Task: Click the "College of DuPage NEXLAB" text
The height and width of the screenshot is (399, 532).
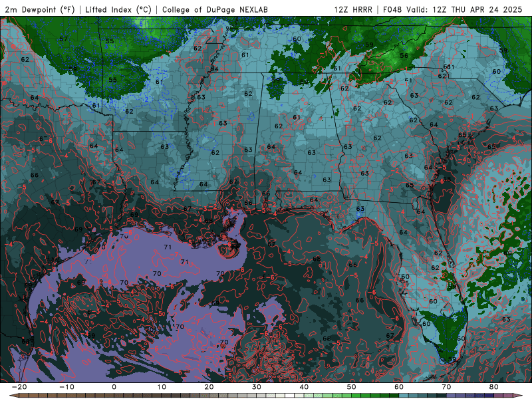Action: tap(215, 9)
